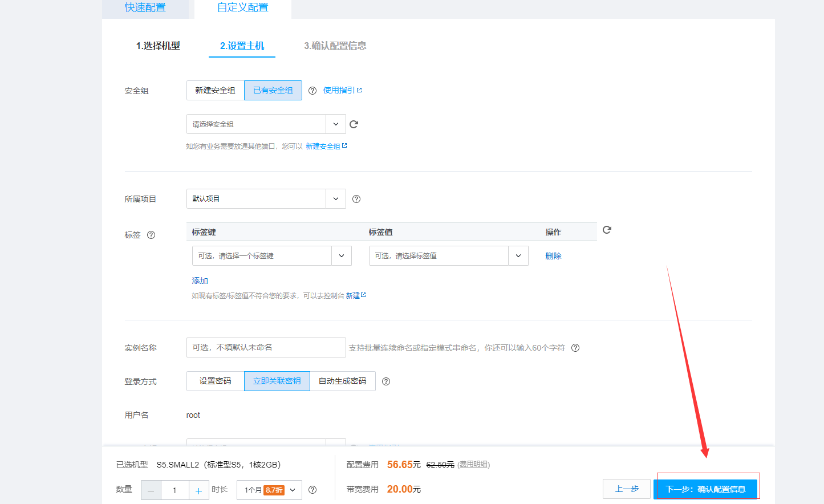Click the 实例名称 input field
Viewport: 824px width, 504px height.
point(266,347)
